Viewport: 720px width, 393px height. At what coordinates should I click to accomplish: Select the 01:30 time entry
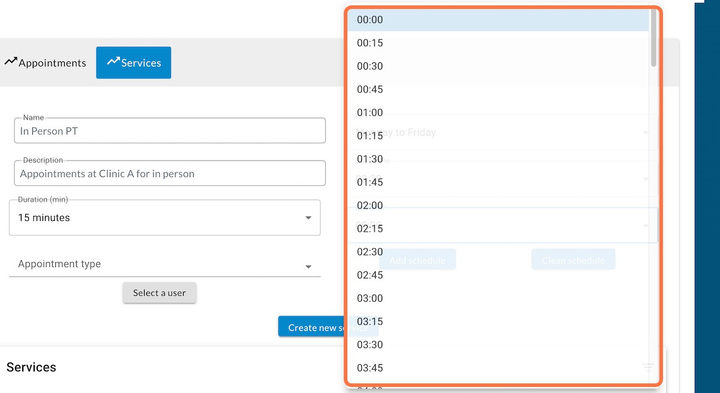click(498, 159)
